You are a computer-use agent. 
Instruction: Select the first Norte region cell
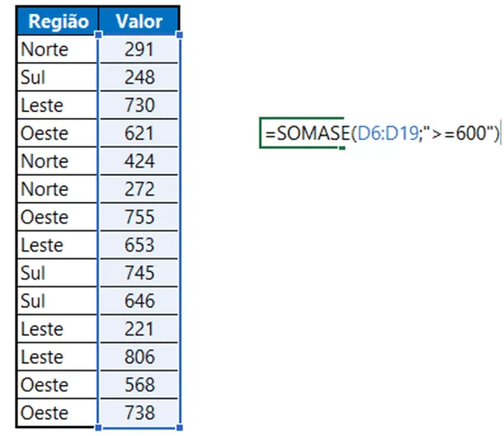pyautogui.click(x=57, y=49)
